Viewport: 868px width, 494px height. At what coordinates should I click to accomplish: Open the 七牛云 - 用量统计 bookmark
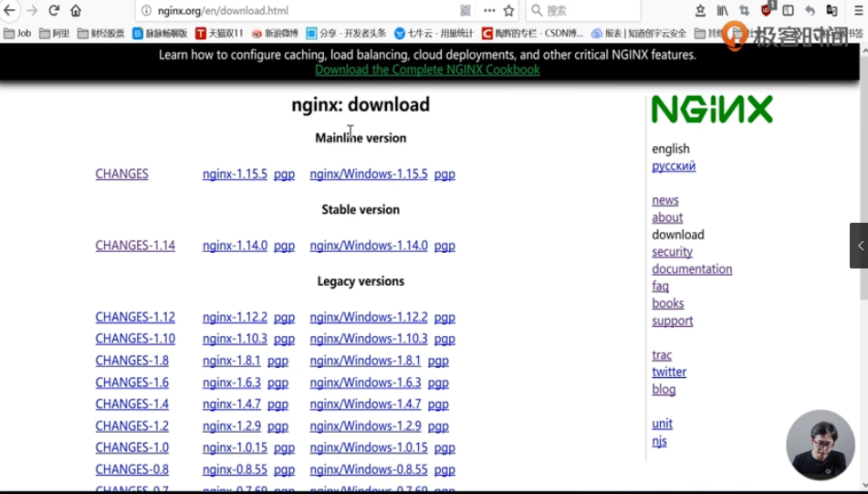pyautogui.click(x=434, y=33)
